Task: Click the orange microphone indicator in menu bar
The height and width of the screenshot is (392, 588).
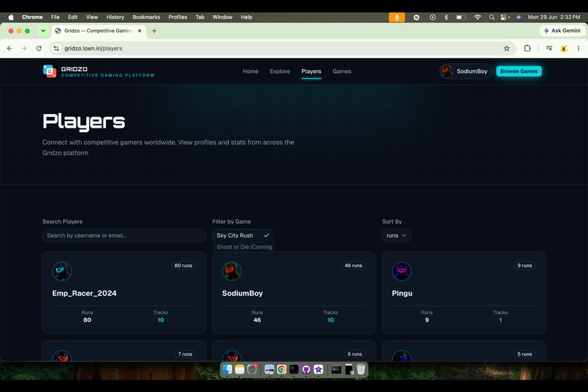Action: [x=397, y=18]
